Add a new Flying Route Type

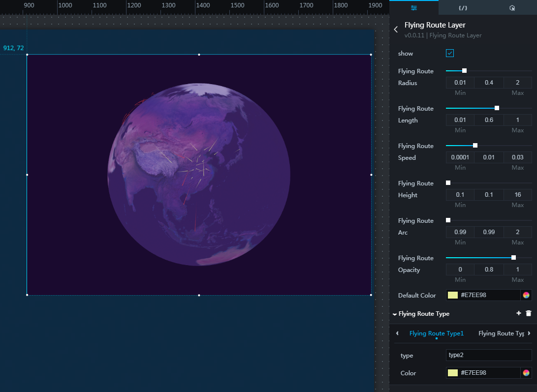tap(518, 313)
